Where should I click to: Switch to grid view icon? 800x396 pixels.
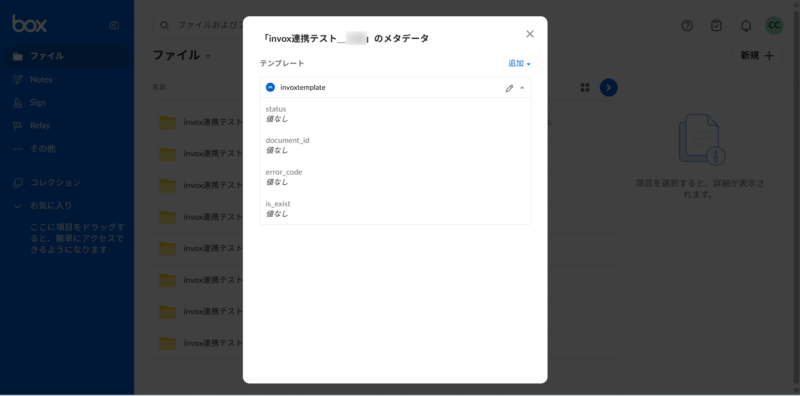(585, 88)
